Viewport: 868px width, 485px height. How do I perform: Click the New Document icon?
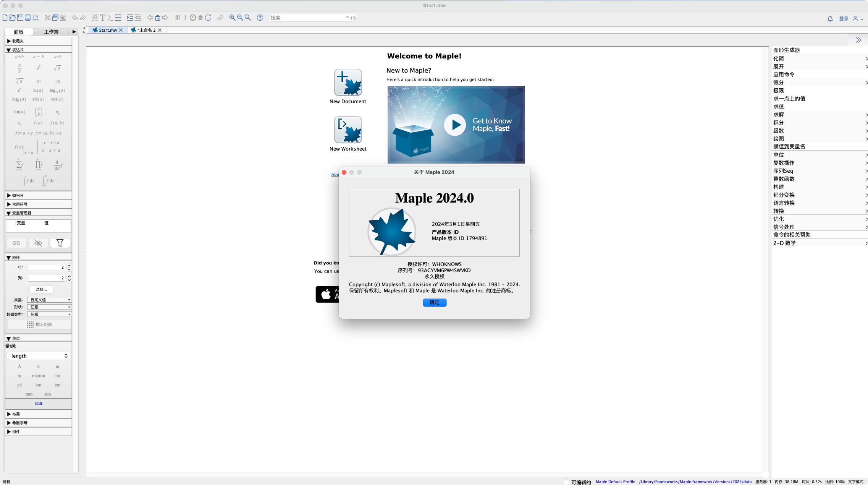point(348,83)
